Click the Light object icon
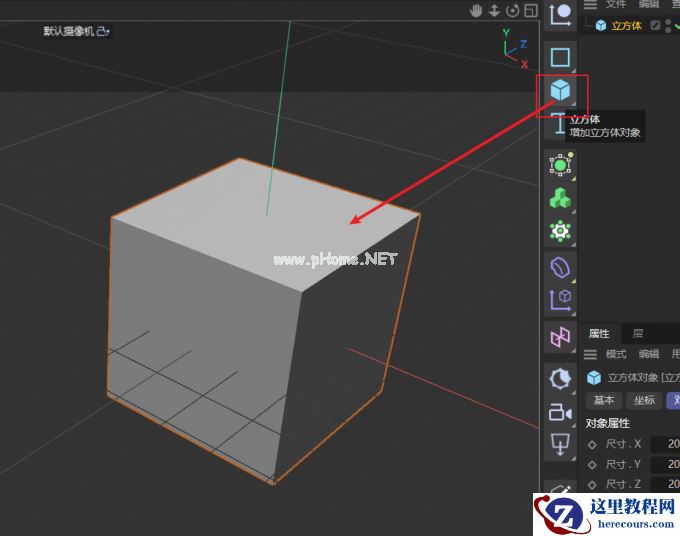The width and height of the screenshot is (680, 536). tap(560, 445)
